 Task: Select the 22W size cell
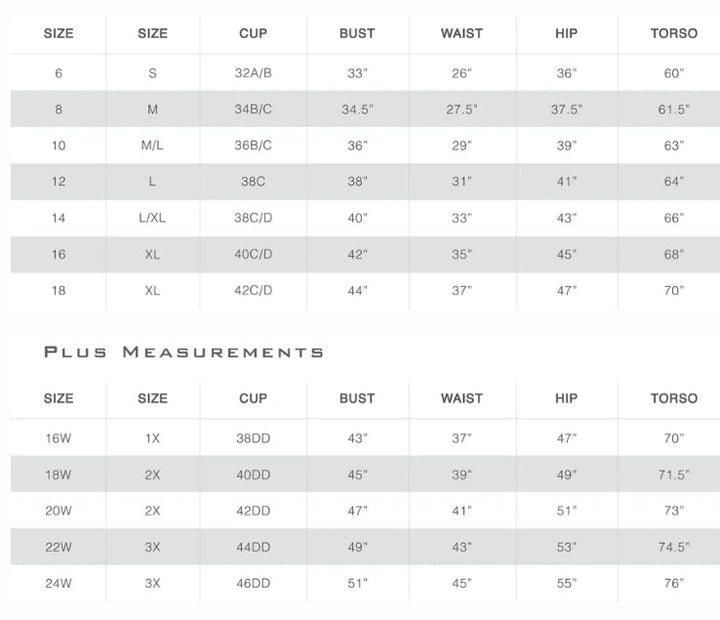59,548
